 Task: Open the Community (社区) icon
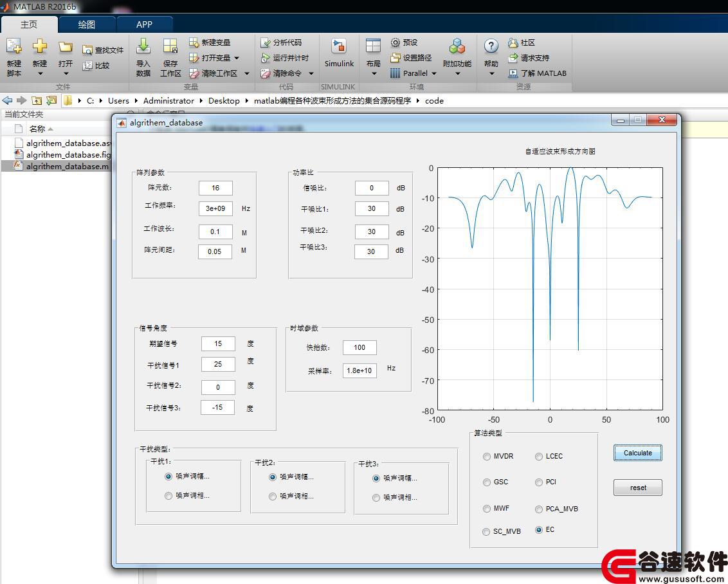click(x=513, y=42)
